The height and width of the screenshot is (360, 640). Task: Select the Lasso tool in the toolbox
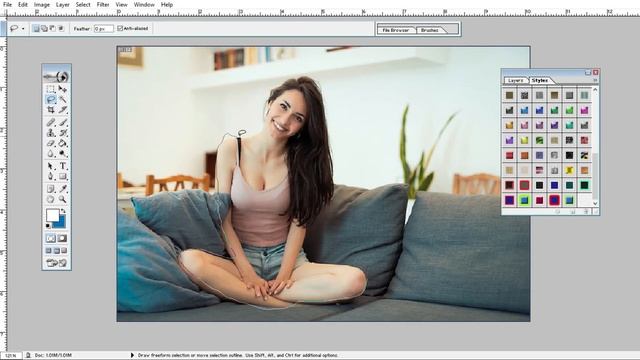point(51,99)
